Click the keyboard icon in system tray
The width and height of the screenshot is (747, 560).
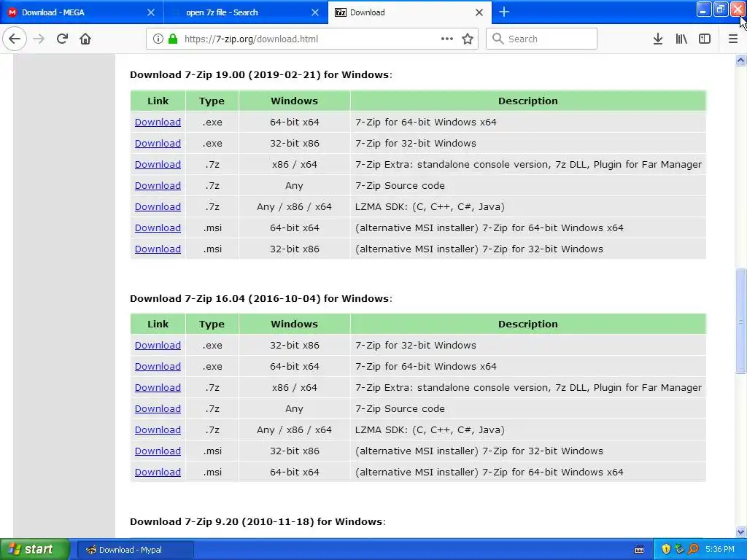(x=639, y=550)
